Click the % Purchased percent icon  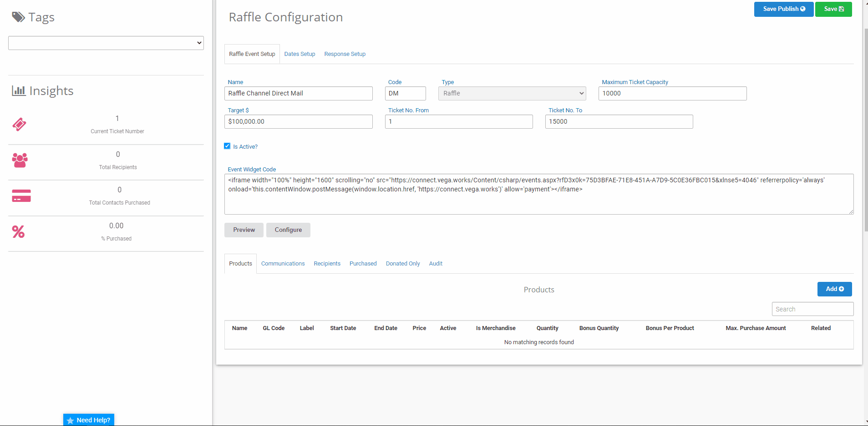click(18, 232)
